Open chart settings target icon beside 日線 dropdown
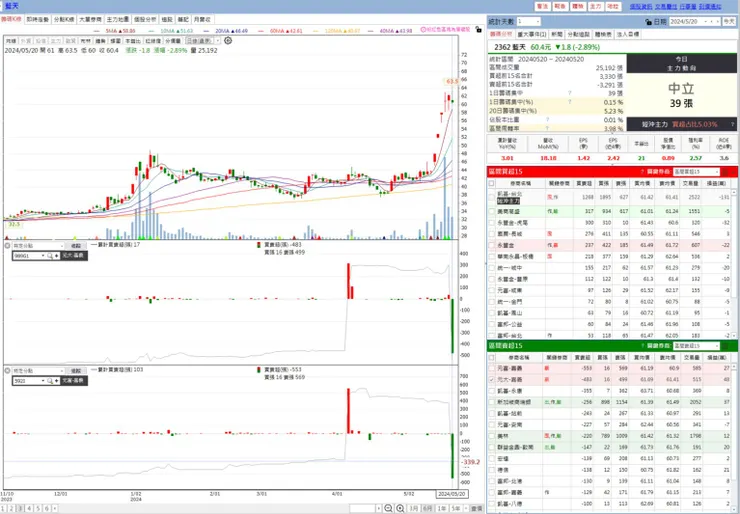 (228, 41)
